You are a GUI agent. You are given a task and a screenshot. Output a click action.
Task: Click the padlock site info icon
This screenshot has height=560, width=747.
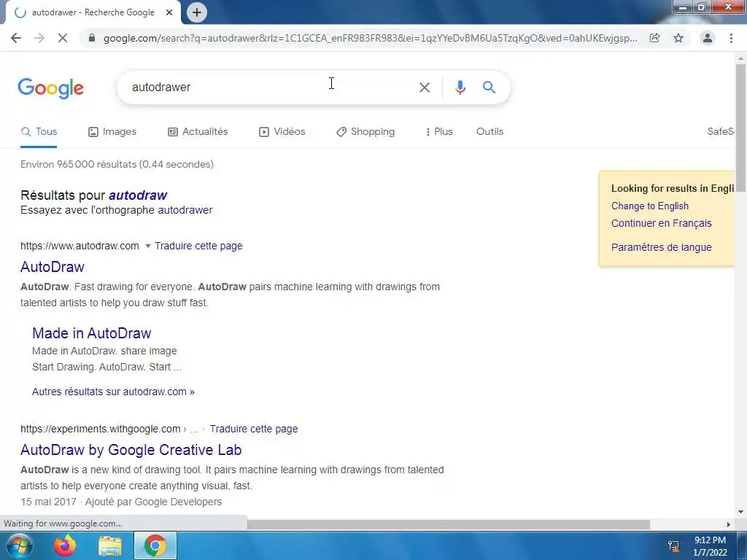[x=92, y=38]
